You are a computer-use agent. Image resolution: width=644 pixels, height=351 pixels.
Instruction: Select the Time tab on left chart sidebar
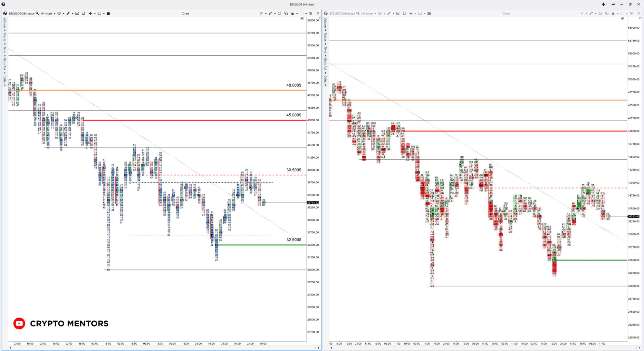5,50
